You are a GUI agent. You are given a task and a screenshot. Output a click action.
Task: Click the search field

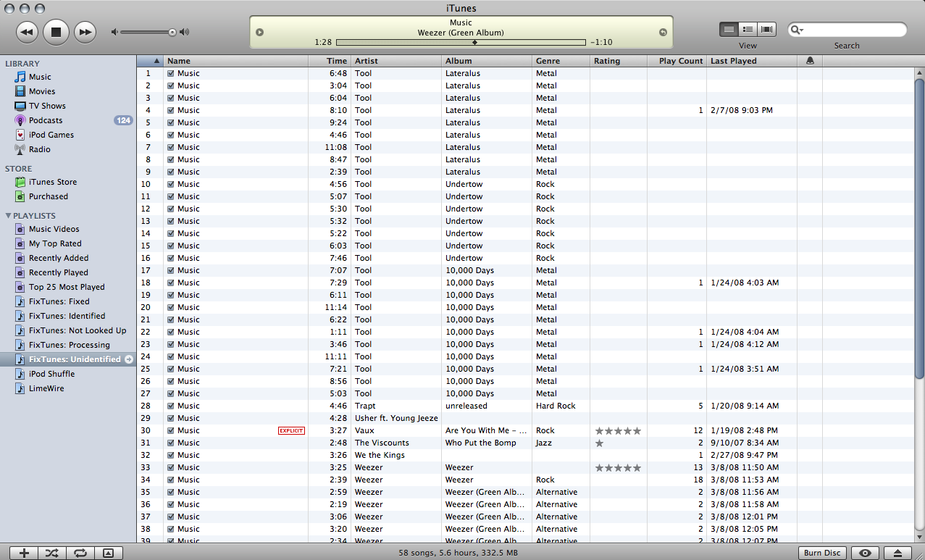(847, 30)
